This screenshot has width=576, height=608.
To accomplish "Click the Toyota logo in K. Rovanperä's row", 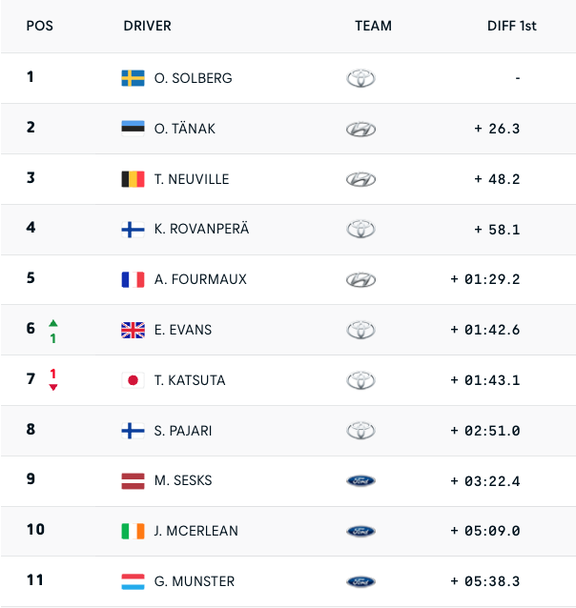I will [361, 229].
